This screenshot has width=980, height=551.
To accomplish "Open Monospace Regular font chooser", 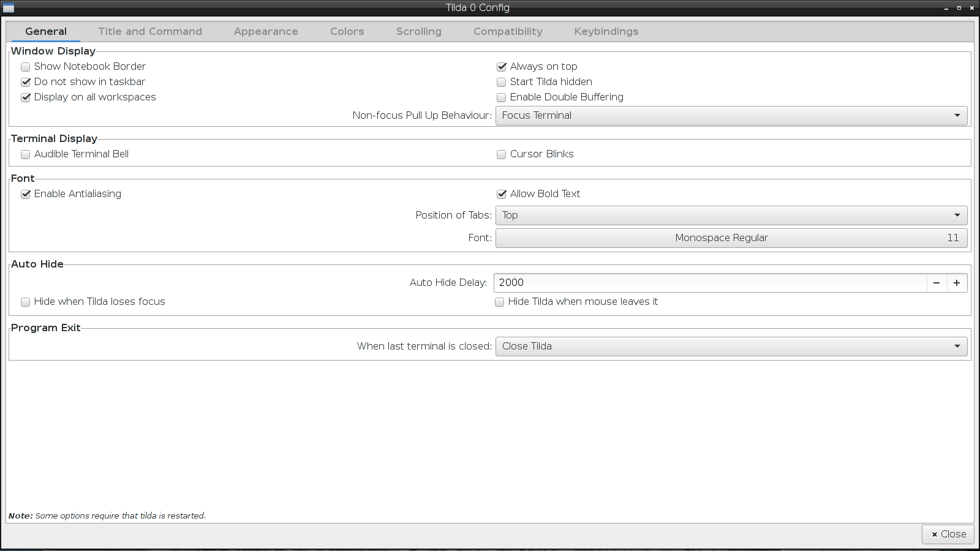I will click(x=731, y=238).
